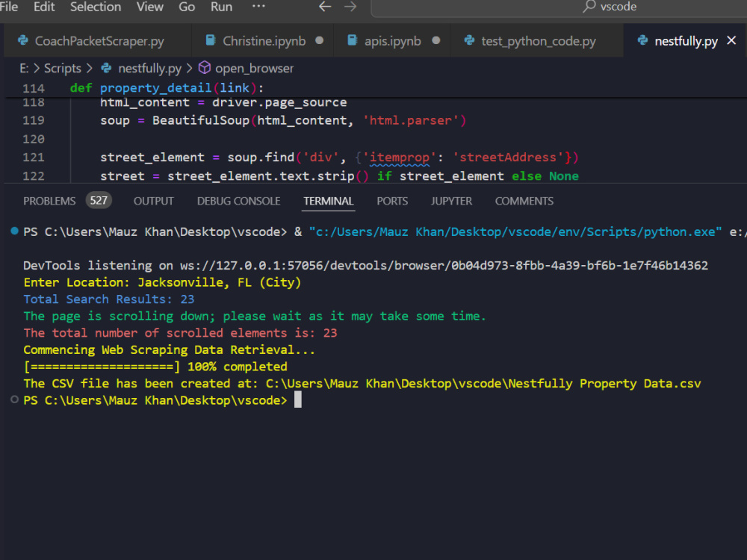
Task: Click the 100% completed progress bar line
Action: tap(155, 367)
